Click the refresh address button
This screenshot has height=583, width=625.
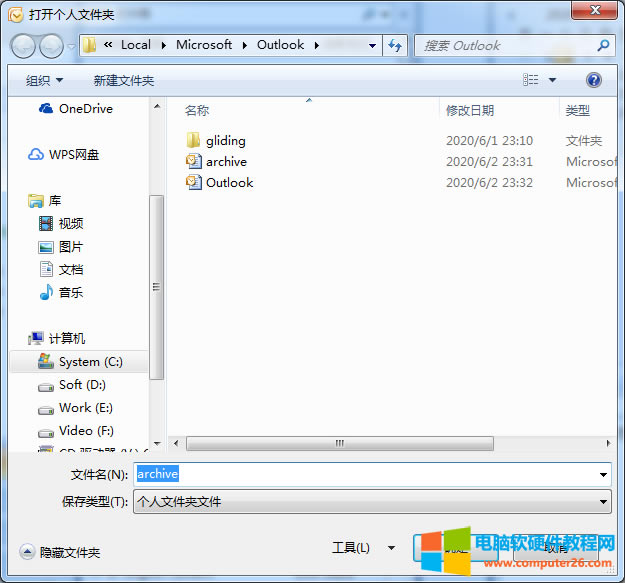coord(395,46)
